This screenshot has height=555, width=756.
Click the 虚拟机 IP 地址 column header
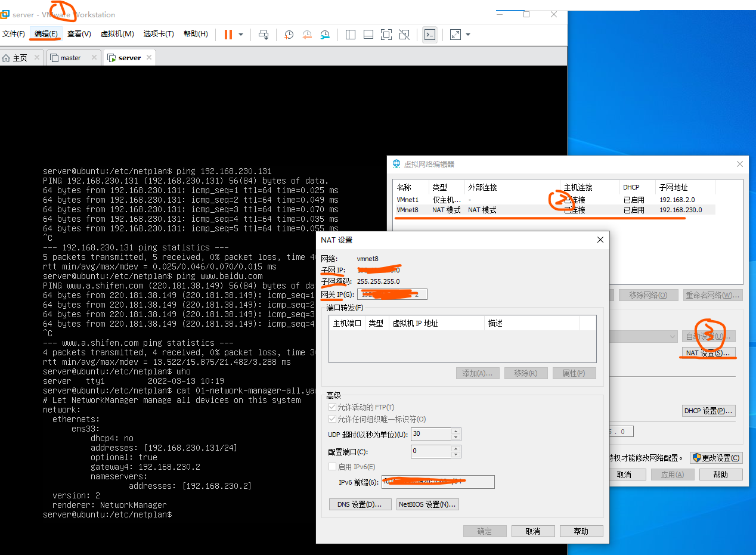436,323
